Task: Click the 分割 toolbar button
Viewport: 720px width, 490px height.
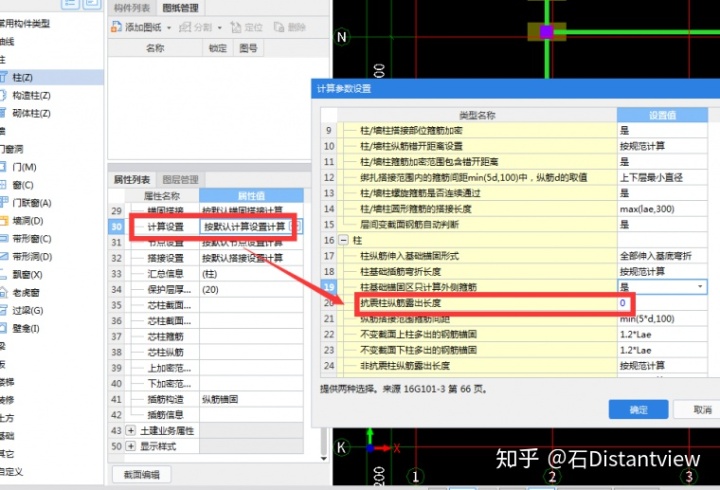Action: point(196,28)
